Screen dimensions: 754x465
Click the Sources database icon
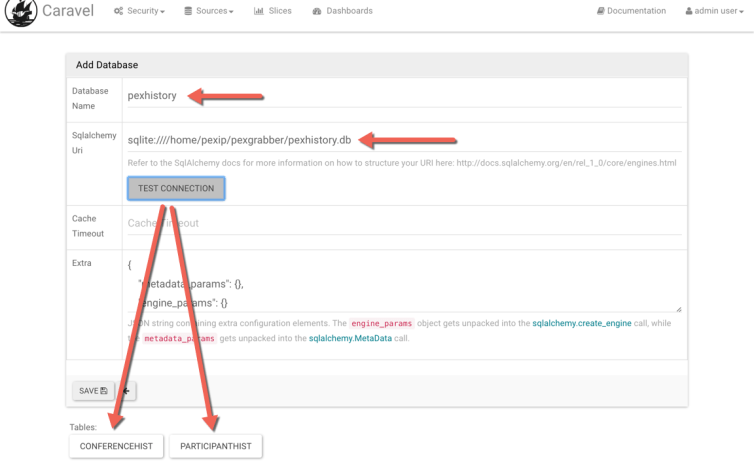tap(188, 11)
